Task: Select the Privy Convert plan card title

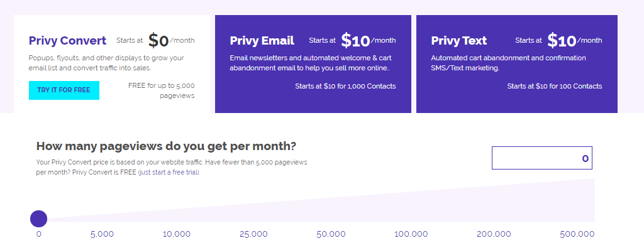Action: tap(67, 41)
